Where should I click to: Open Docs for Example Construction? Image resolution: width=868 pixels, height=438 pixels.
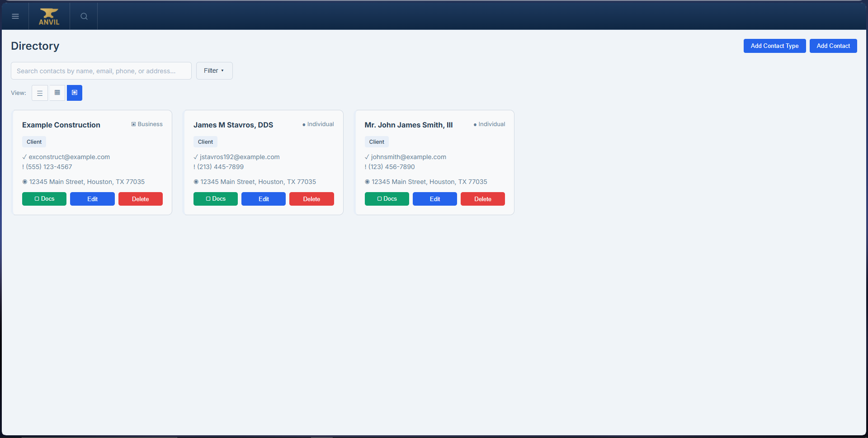pos(44,199)
